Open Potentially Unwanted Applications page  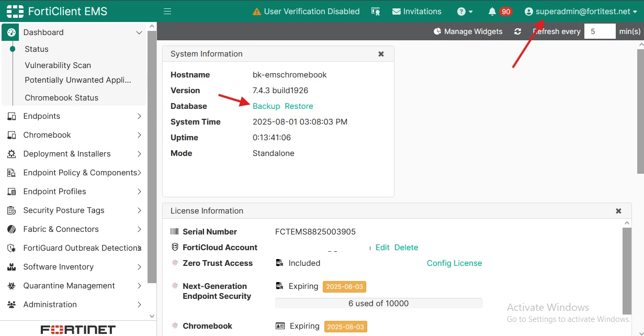78,80
